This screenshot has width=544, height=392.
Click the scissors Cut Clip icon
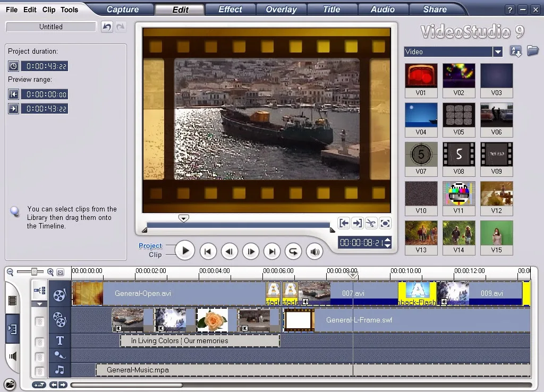(x=371, y=223)
